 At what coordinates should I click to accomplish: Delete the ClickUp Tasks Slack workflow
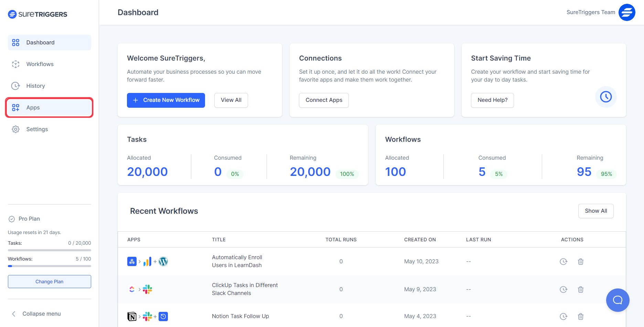[580, 289]
